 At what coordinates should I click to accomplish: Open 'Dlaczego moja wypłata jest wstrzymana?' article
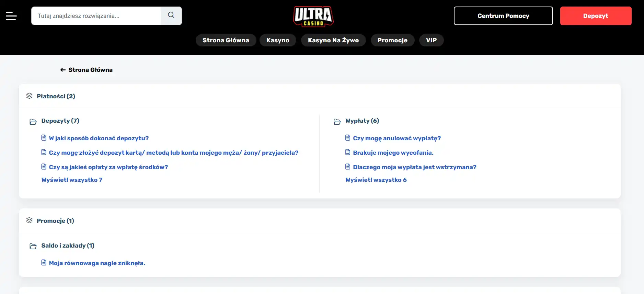[415, 167]
